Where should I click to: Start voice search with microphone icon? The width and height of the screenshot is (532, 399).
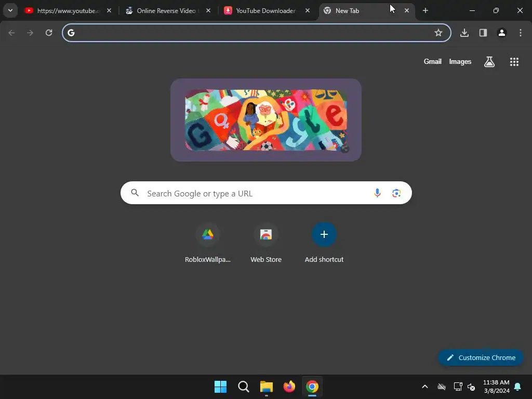[377, 193]
